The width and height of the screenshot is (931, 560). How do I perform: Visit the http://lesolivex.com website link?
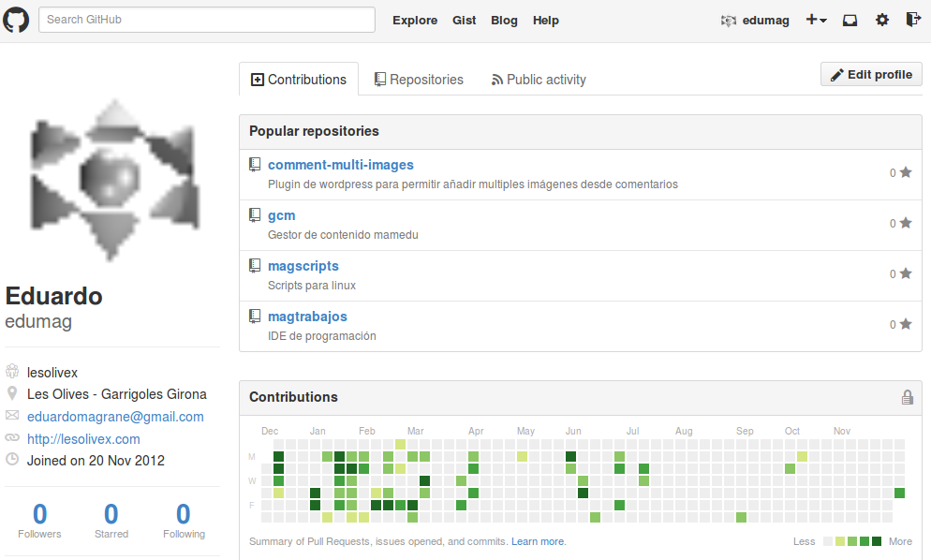83,438
